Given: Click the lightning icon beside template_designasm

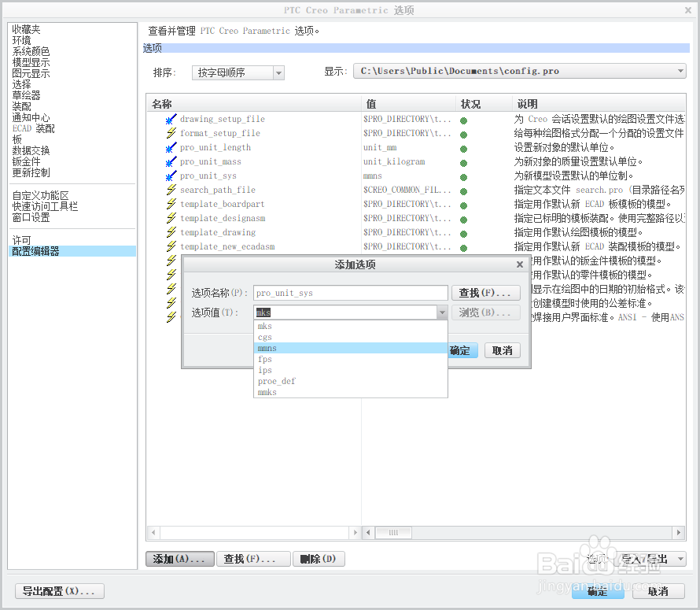Looking at the screenshot, I should pos(171,219).
